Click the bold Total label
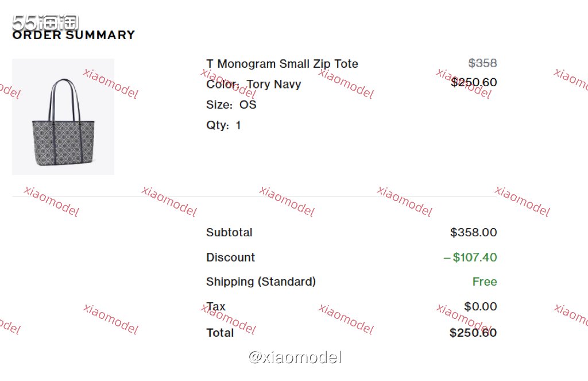 (x=220, y=333)
